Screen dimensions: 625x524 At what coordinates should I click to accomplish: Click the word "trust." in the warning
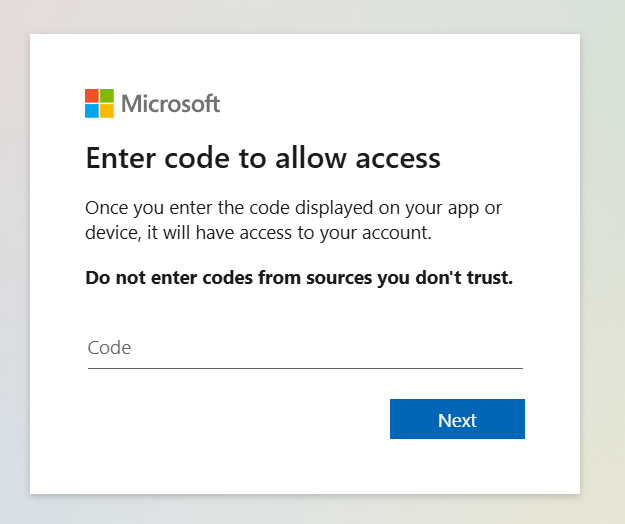490,278
